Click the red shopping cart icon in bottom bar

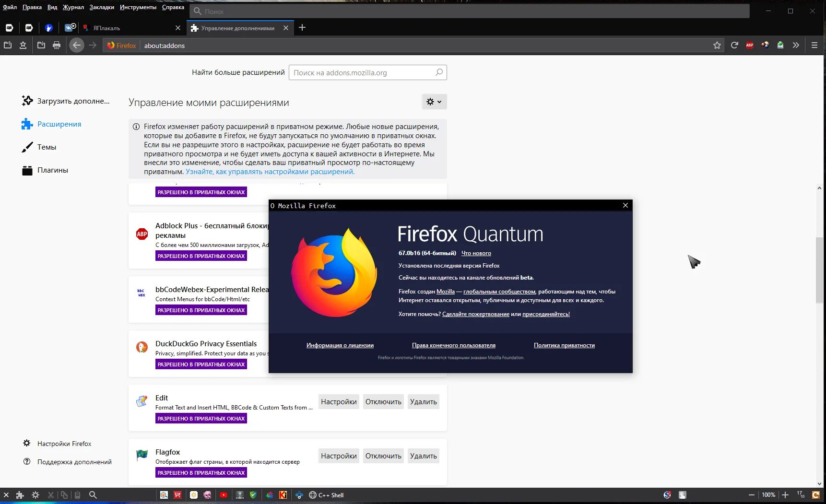point(177,495)
